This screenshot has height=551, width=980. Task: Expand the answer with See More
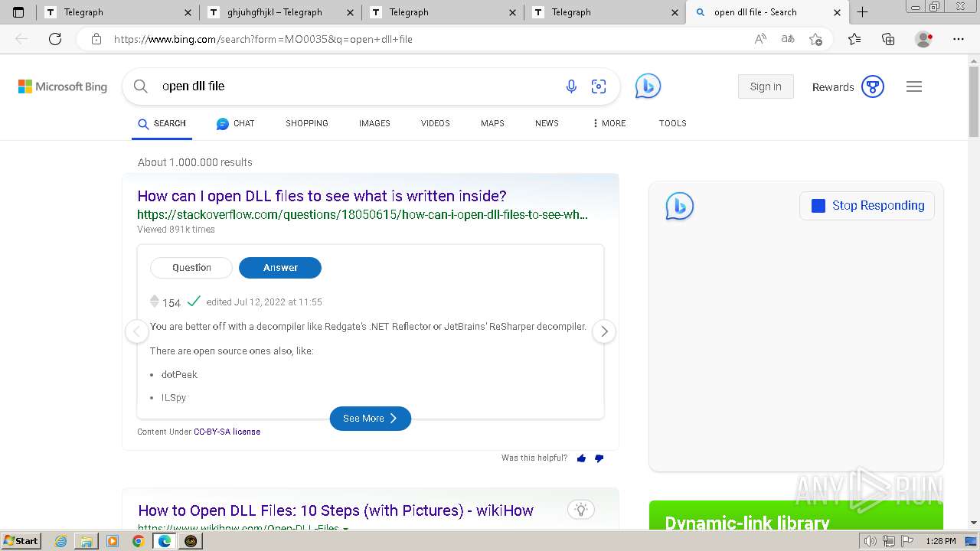coord(371,419)
